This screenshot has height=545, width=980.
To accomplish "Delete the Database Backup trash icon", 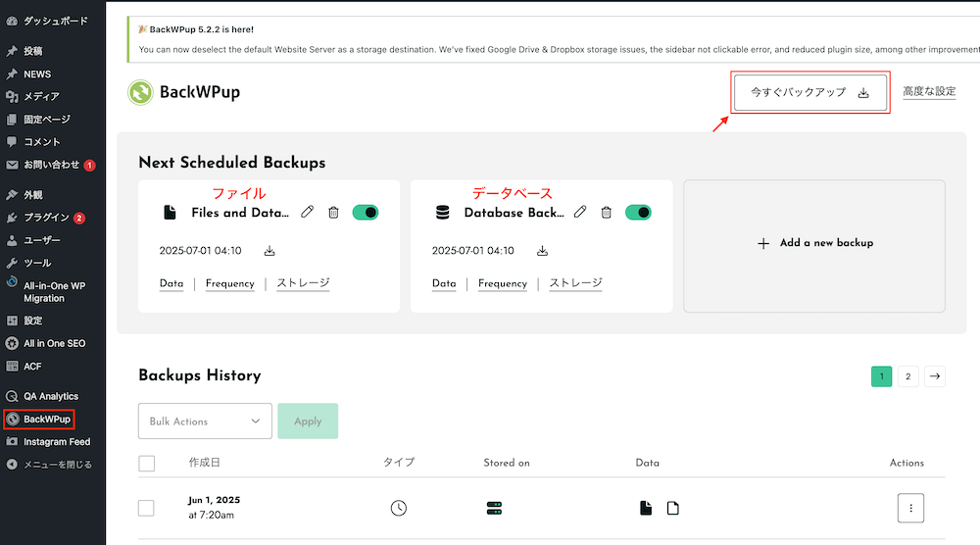I will 607,213.
